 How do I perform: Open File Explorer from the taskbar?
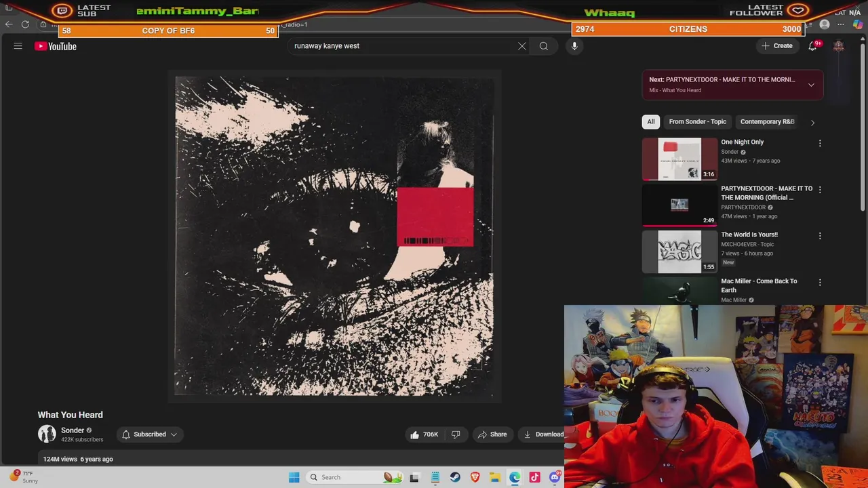coord(495,477)
